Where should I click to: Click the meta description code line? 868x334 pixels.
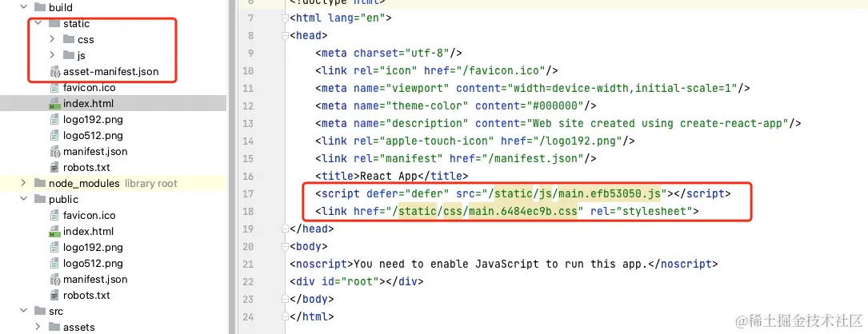click(x=558, y=123)
